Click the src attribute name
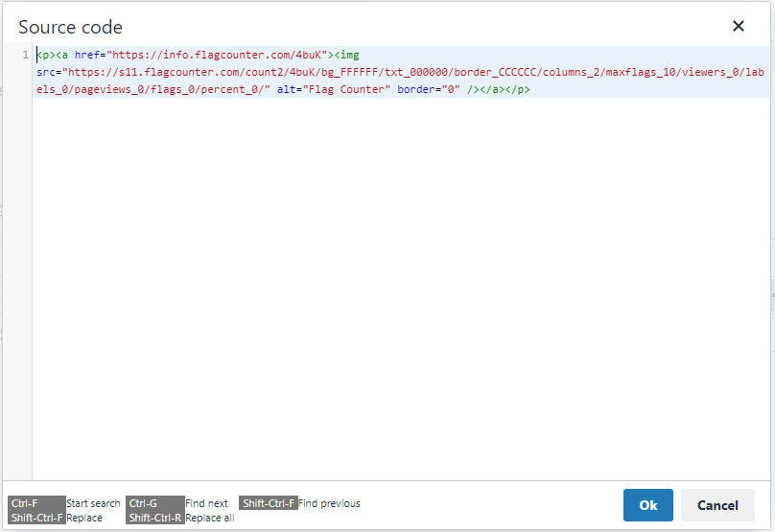 [45, 72]
